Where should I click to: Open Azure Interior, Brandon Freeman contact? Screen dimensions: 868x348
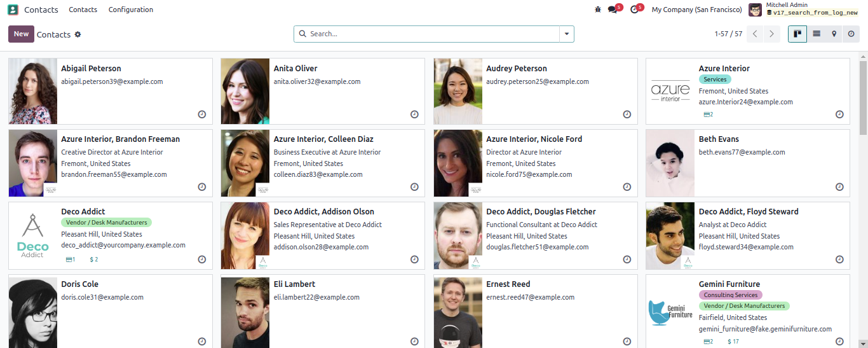(121, 139)
